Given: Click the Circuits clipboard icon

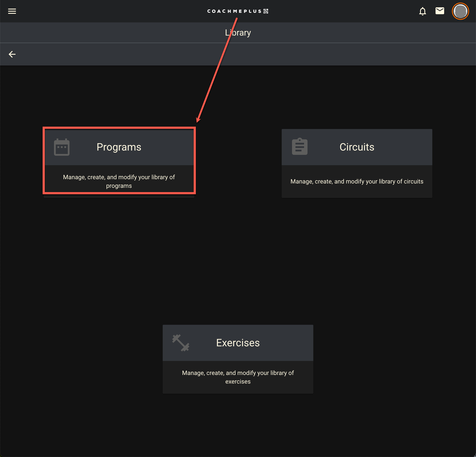Looking at the screenshot, I should click(300, 147).
